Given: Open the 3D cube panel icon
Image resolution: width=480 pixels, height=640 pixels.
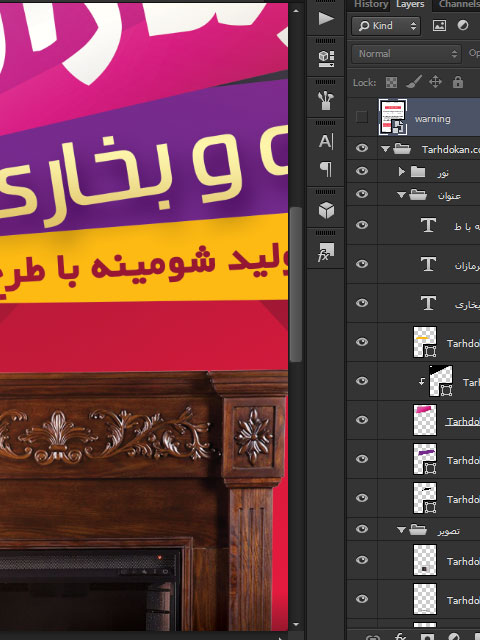Looking at the screenshot, I should click(x=326, y=211).
